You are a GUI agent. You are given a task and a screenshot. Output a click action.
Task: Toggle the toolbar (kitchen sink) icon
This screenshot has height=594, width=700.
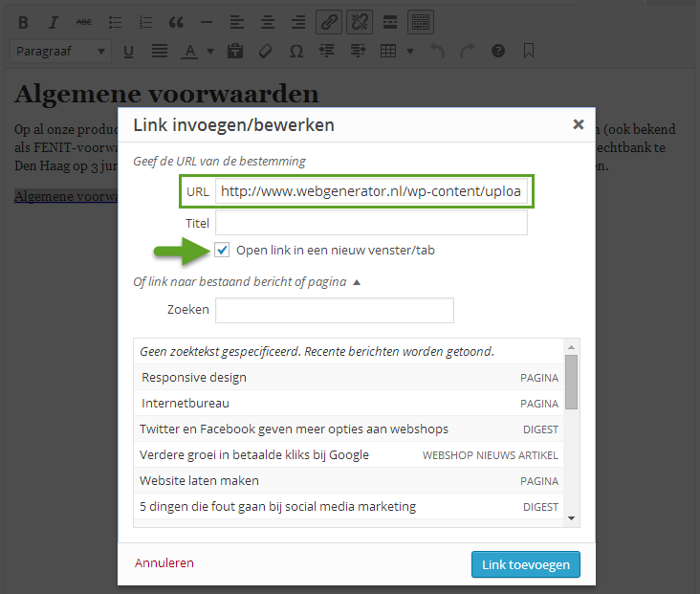pyautogui.click(x=421, y=22)
